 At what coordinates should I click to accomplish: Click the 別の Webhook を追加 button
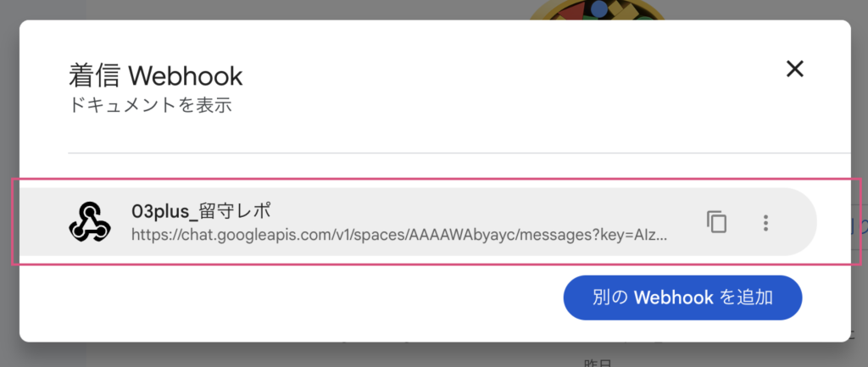[x=682, y=297]
